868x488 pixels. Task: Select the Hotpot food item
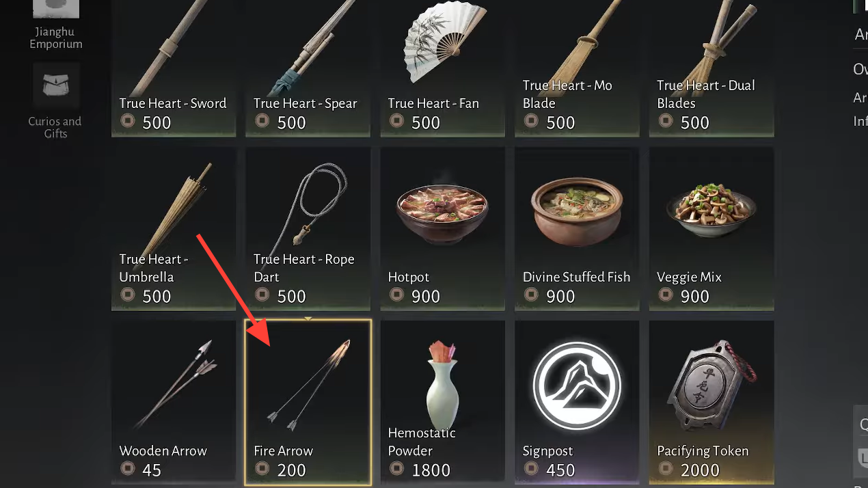[x=442, y=229]
